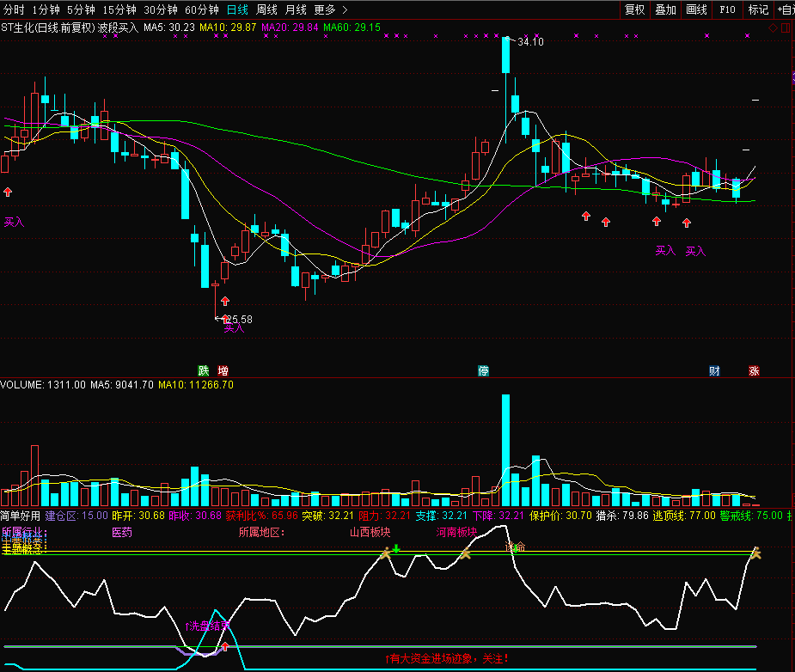Open the 复权 price adjustment button
This screenshot has height=672, width=795.
coord(634,9)
